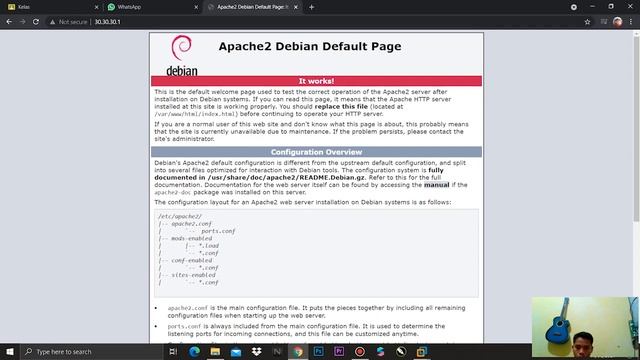Viewport: 640px width, 360px height.
Task: Click sites-enabled in the layout tree
Action: click(x=193, y=275)
